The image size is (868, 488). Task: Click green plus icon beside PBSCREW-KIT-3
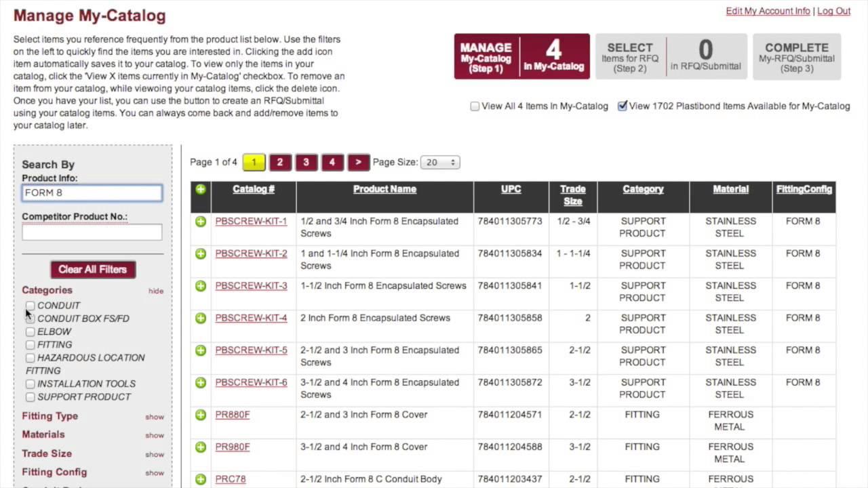click(201, 286)
